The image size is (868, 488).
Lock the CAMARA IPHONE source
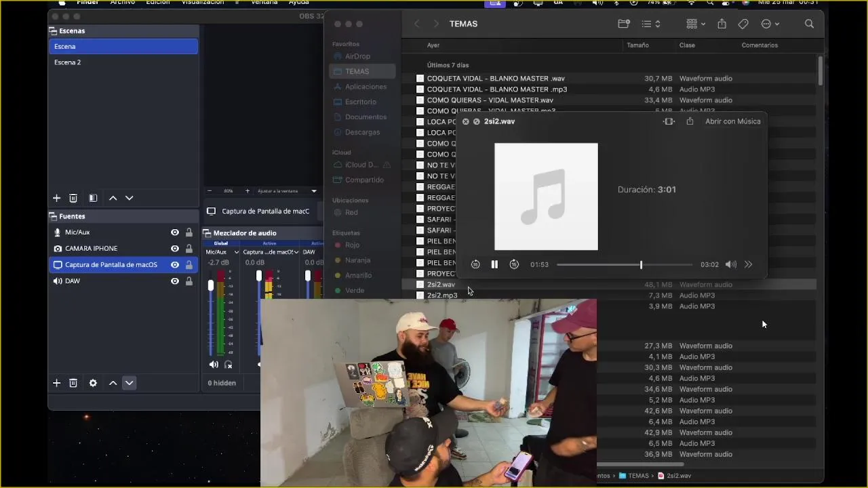click(189, 248)
